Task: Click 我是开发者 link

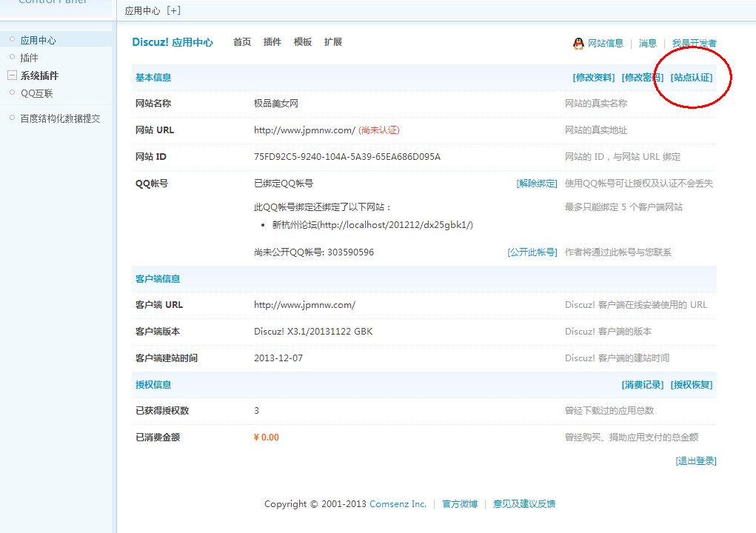Action: (x=695, y=44)
